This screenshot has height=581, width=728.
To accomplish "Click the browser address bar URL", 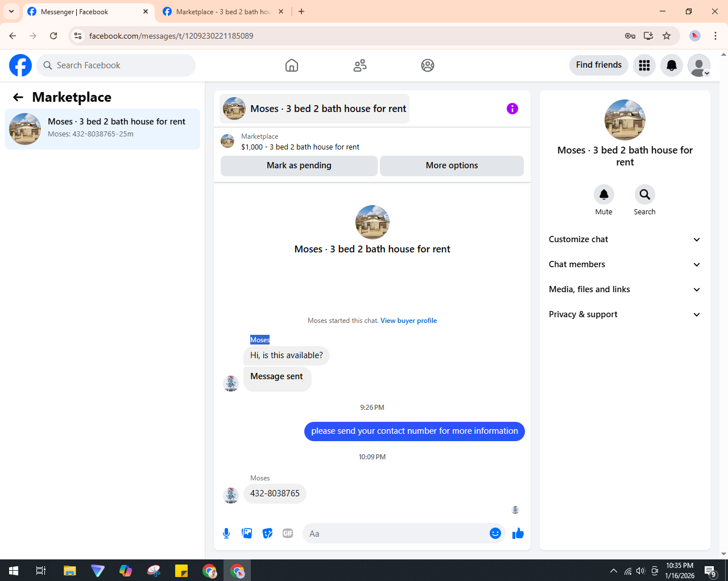I will (171, 36).
